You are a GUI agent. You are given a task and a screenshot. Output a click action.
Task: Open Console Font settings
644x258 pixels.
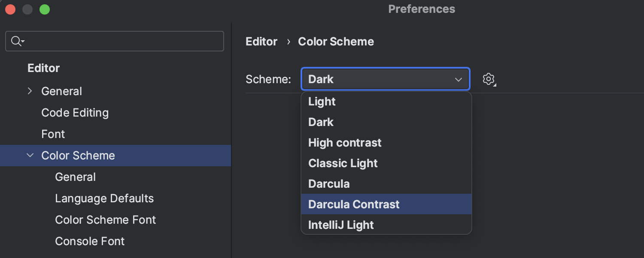pos(90,241)
